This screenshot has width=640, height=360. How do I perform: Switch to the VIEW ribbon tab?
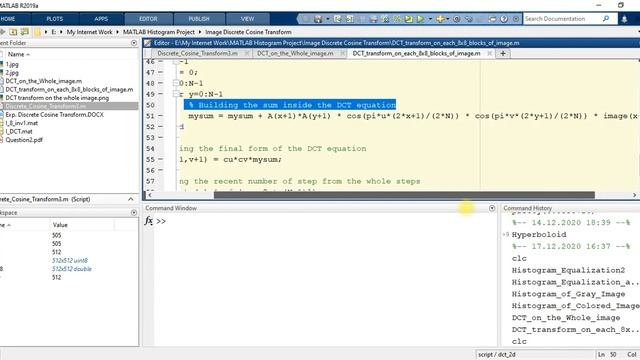[x=247, y=19]
